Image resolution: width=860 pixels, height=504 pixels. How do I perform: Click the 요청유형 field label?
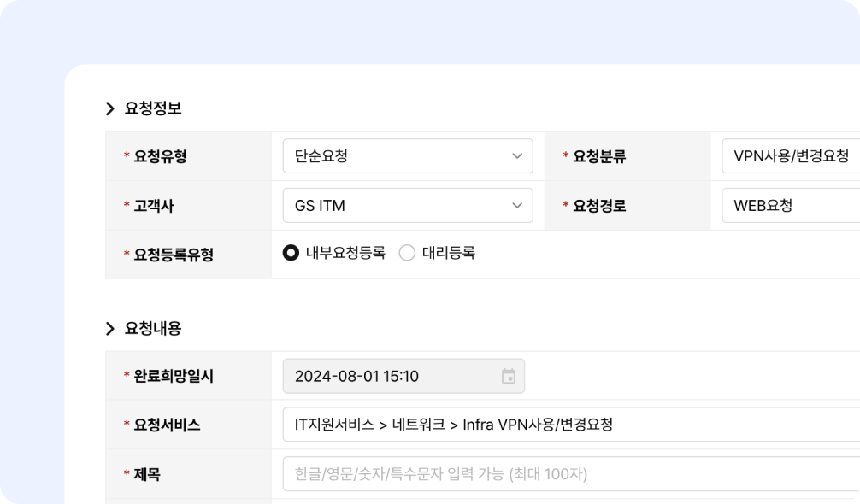pyautogui.click(x=160, y=156)
